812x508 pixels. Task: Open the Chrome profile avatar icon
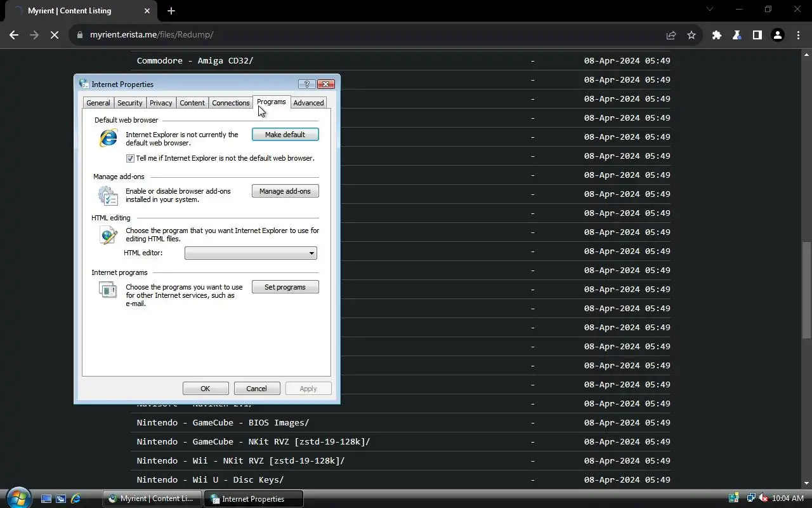point(778,35)
